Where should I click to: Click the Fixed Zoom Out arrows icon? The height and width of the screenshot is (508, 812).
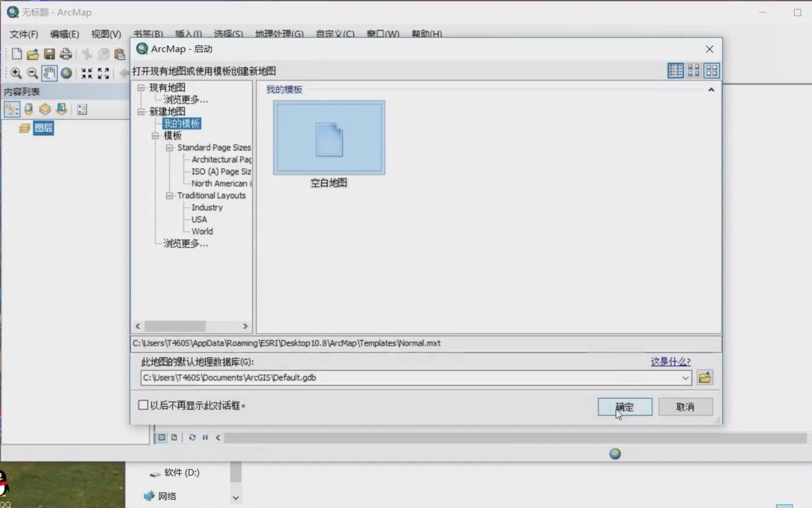tap(103, 73)
